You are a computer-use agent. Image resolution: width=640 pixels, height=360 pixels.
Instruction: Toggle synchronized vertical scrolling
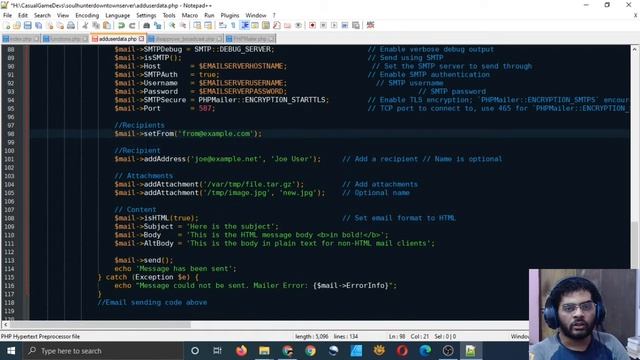(x=197, y=25)
